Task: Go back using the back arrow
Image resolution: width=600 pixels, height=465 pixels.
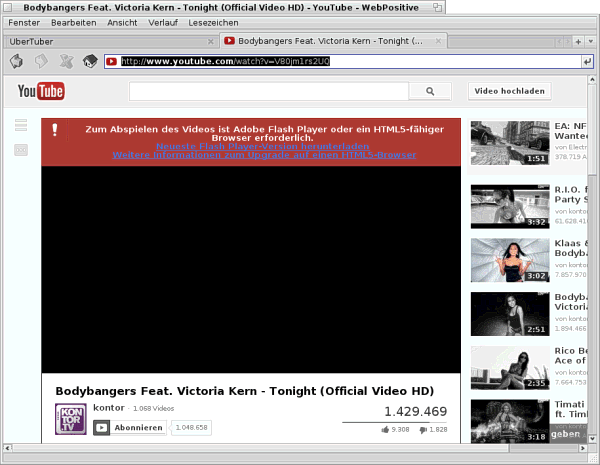Action: tap(17, 61)
